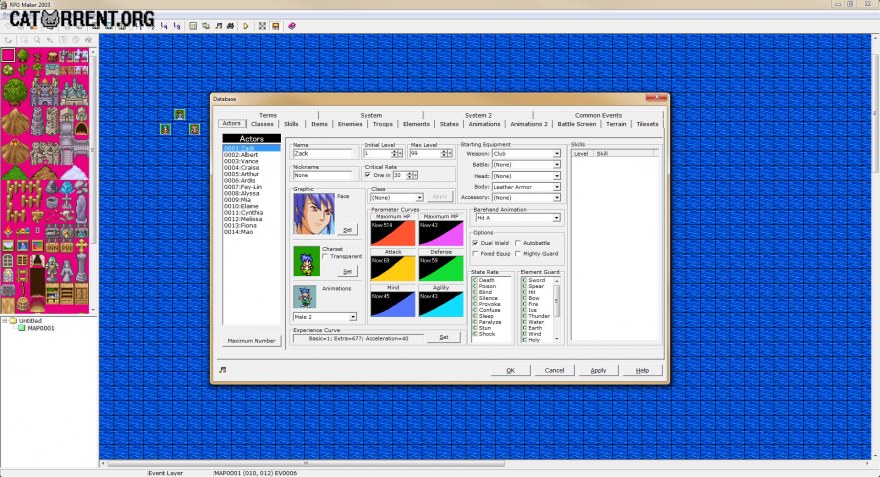The height and width of the screenshot is (477, 880).
Task: Choose the Fill bucket tool
Action: [88, 40]
